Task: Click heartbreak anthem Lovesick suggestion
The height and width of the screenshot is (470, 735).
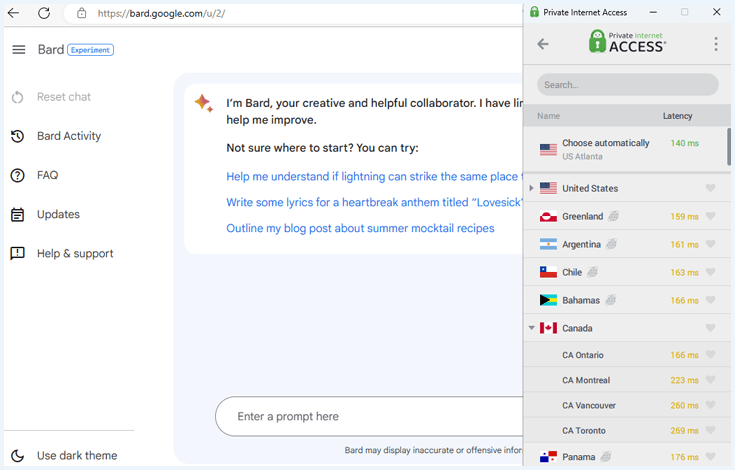Action: (x=374, y=202)
